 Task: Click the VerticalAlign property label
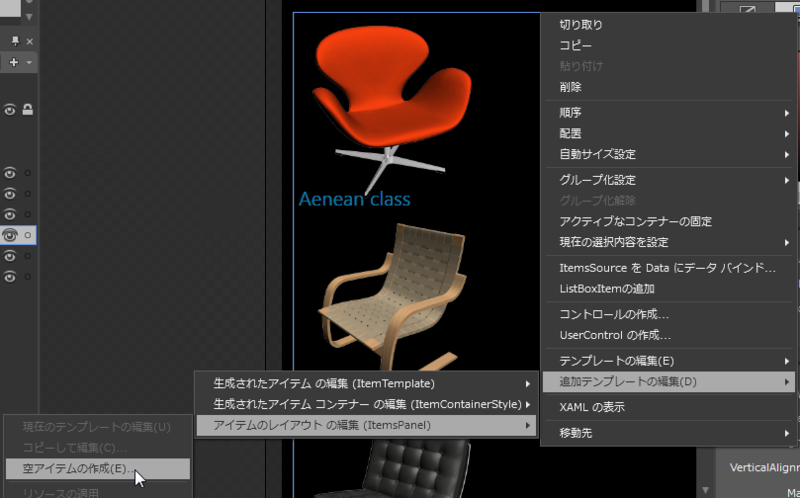764,468
